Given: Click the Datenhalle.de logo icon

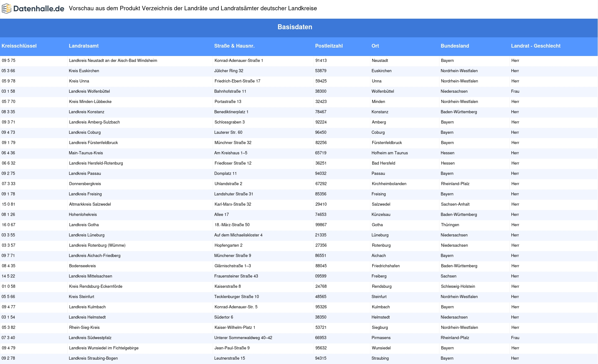Looking at the screenshot, I should click(x=7, y=9).
